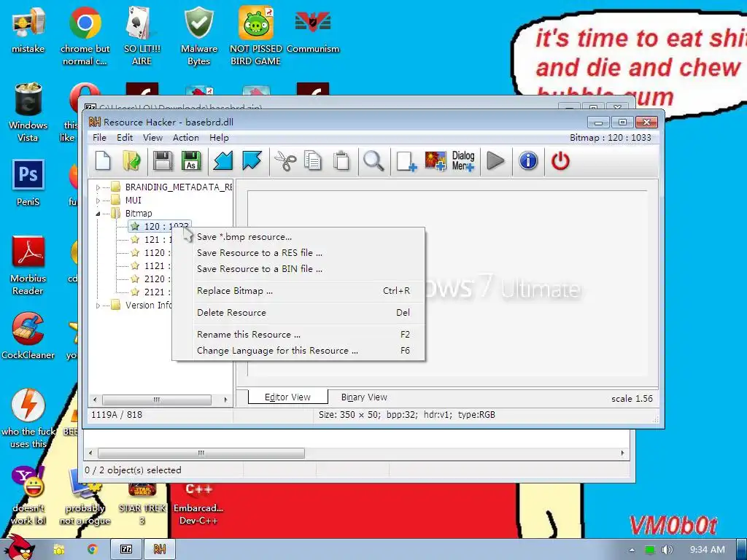Copy resource with the two-pages icon
747x560 pixels.
313,161
